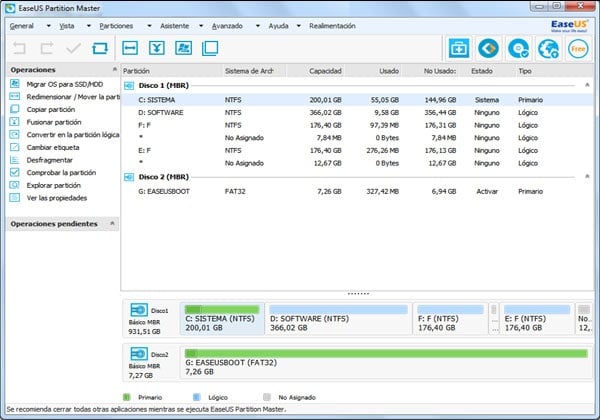Click the Disco 2 (MBR) disk icon in list
The height and width of the screenshot is (420, 600).
click(x=129, y=177)
